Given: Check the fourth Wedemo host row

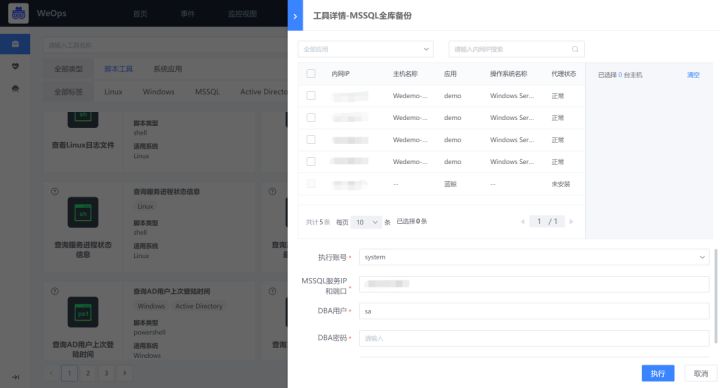Looking at the screenshot, I should point(311,162).
